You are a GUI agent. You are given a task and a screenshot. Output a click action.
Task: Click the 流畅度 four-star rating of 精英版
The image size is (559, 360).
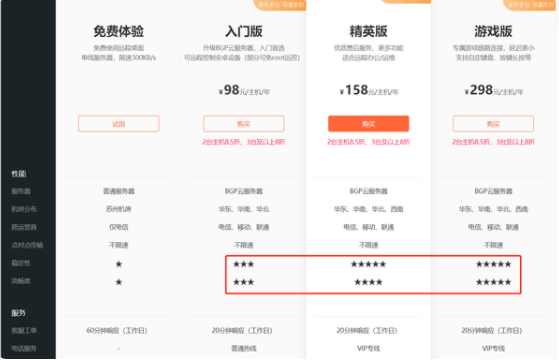pos(368,282)
